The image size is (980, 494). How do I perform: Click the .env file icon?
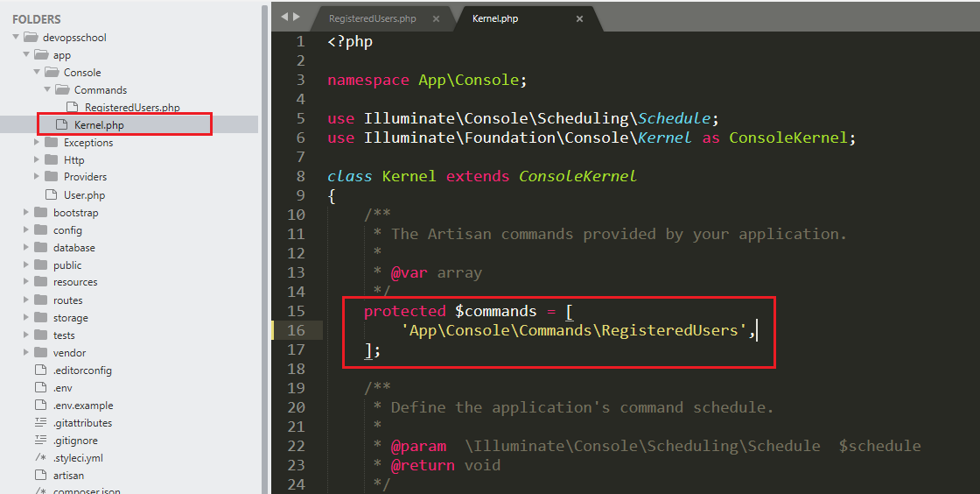[x=40, y=388]
